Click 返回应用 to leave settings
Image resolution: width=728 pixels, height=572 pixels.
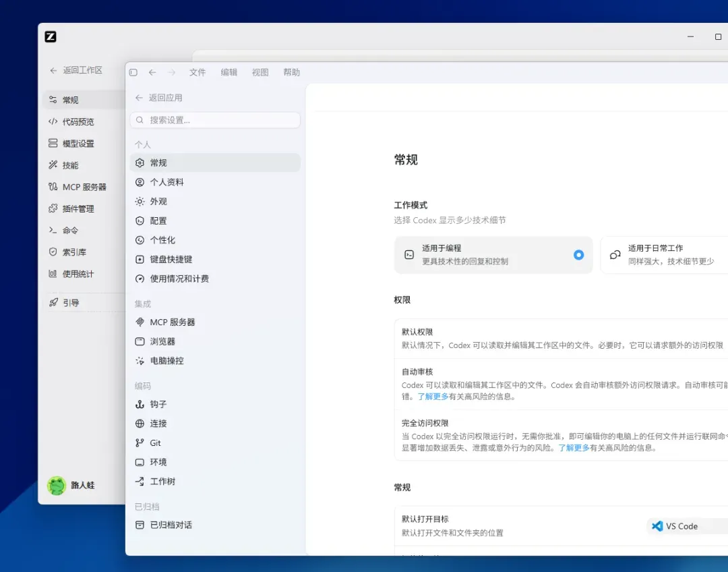pyautogui.click(x=159, y=98)
